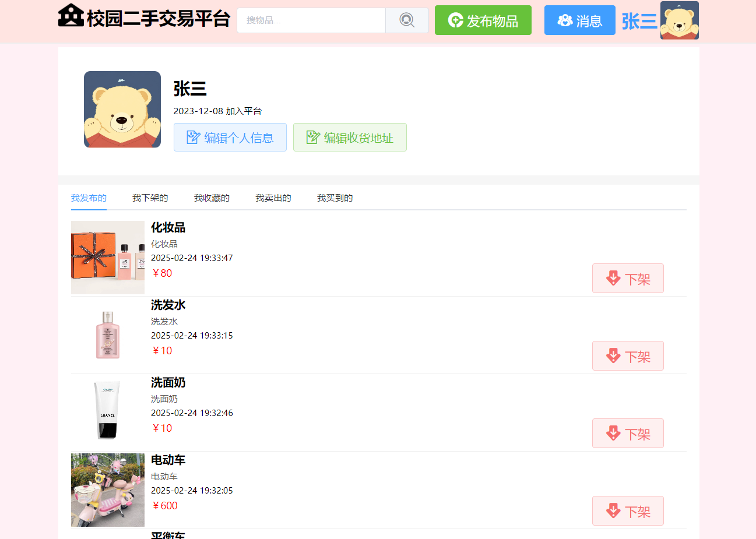Click the bear avatar in the header
Screen dimensions: 756x539
[679, 20]
